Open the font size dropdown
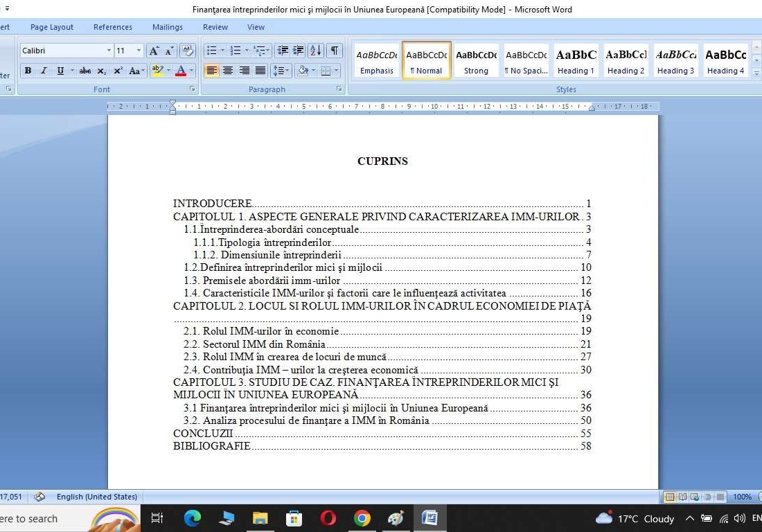The height and width of the screenshot is (532, 762). (x=138, y=50)
